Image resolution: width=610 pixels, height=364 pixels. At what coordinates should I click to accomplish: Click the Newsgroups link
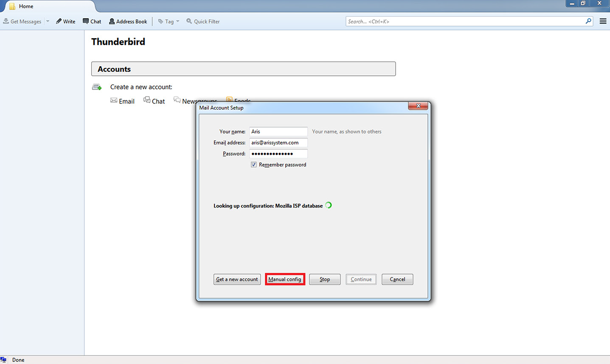(x=200, y=101)
